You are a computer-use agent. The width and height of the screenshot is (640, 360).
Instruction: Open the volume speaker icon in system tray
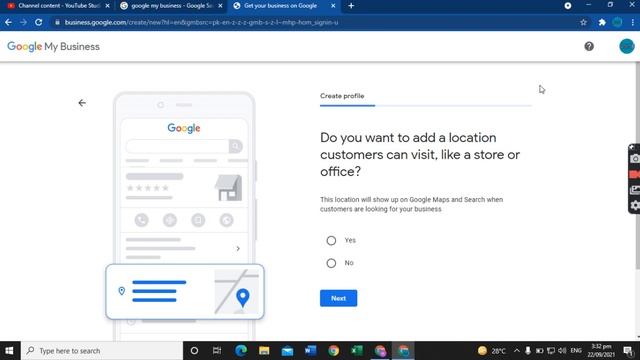pyautogui.click(x=562, y=351)
